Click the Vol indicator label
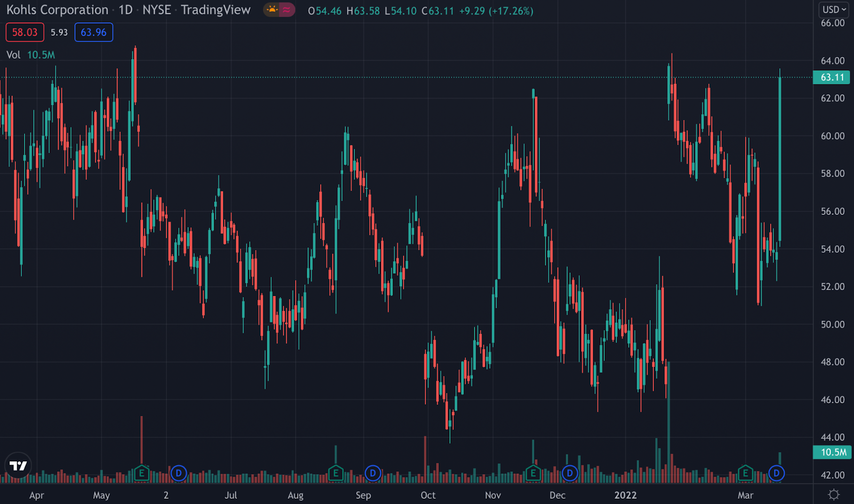The image size is (854, 504). click(x=13, y=55)
